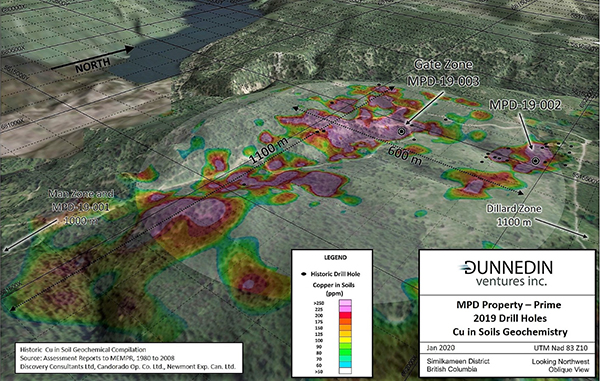Screen dimensions: 600x381
Task: Click the Historic Drill Hole legend symbol
Action: point(304,274)
